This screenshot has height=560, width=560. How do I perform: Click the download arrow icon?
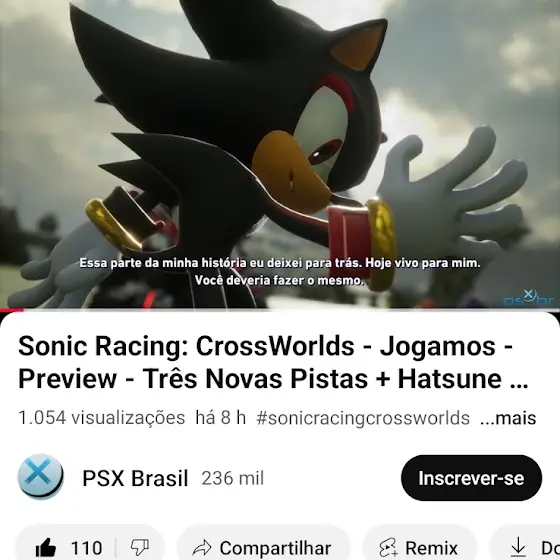518,548
